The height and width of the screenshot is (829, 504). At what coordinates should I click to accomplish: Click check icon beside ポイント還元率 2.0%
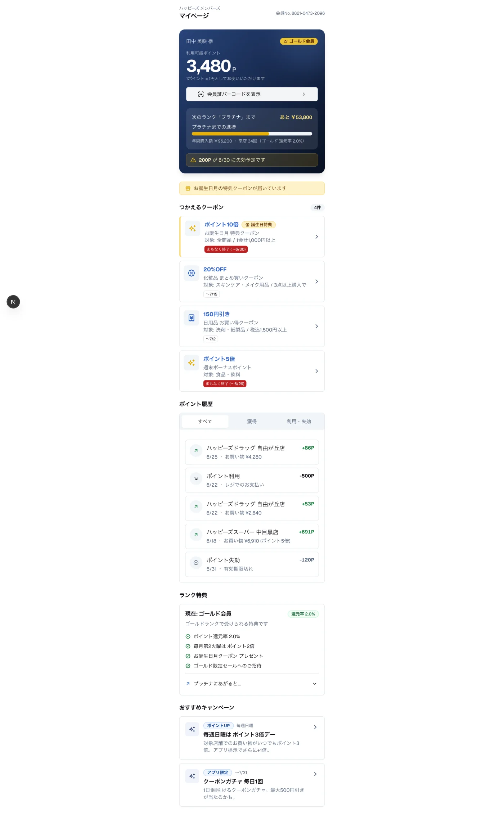coord(188,636)
